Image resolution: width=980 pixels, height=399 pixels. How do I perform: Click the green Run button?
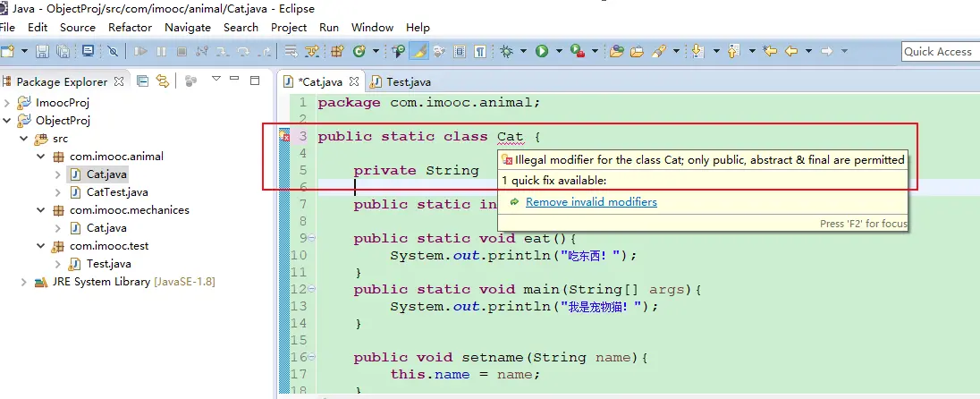542,51
